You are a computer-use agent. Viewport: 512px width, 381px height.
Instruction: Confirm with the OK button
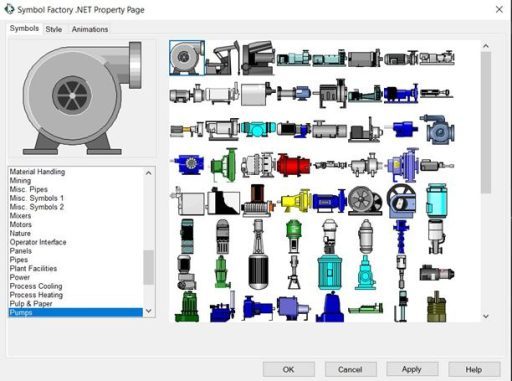[289, 369]
